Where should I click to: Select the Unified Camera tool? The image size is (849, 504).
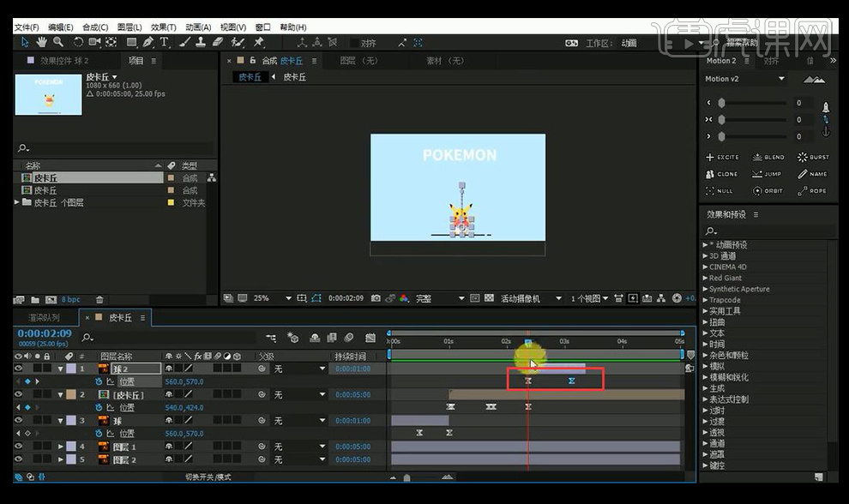pyautogui.click(x=94, y=42)
